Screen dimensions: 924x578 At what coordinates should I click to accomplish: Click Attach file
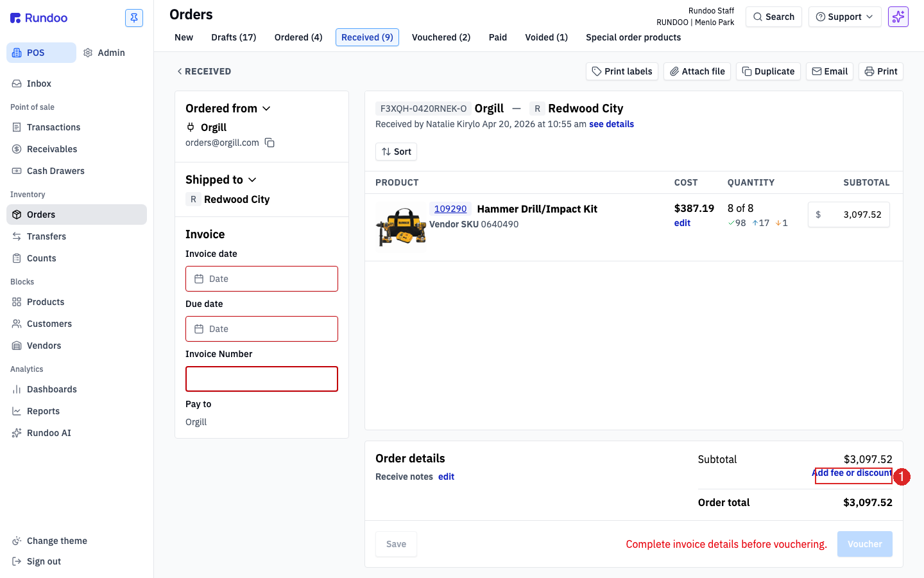(697, 71)
